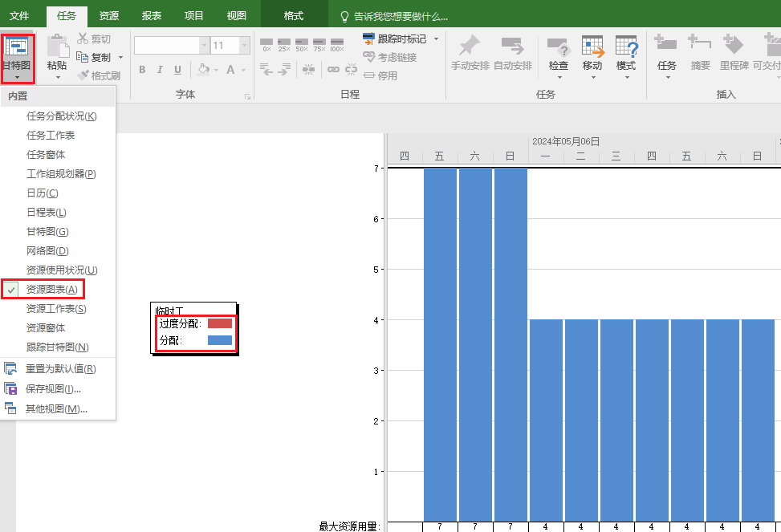
Task: Click the Link Tasks chain icon
Action: click(x=333, y=69)
